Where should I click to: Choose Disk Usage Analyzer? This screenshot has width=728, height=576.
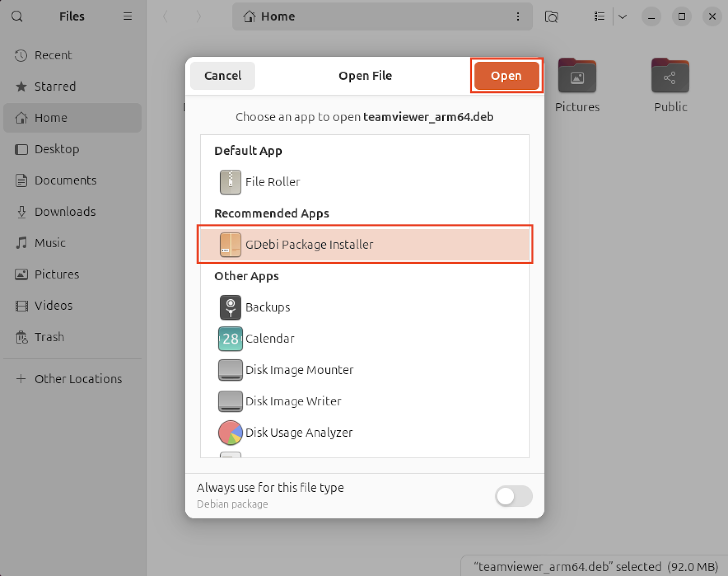(x=298, y=433)
